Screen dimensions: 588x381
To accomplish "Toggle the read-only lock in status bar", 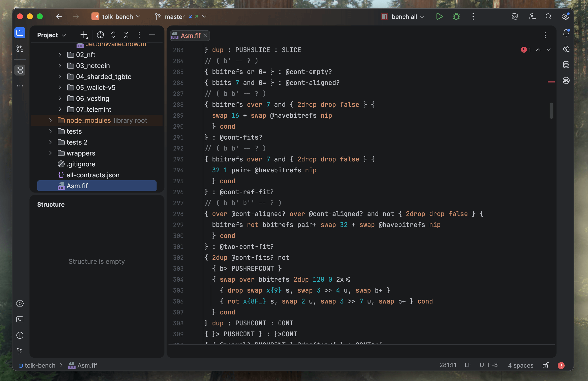I will (x=546, y=365).
